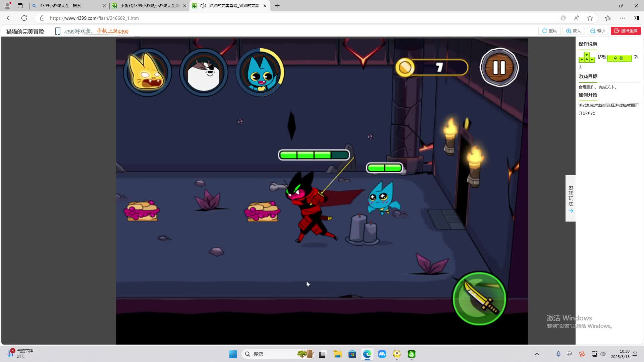Image resolution: width=644 pixels, height=362 pixels.
Task: Exit fullscreen with the red 退出全屏 button
Action: 626,31
